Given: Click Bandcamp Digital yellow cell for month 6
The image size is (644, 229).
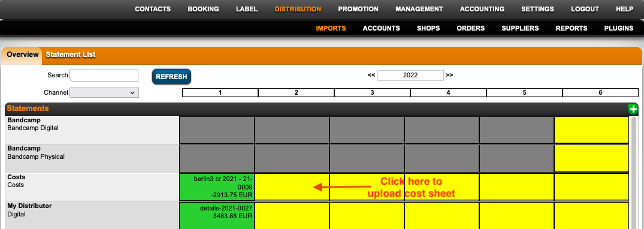Looking at the screenshot, I should 591,130.
